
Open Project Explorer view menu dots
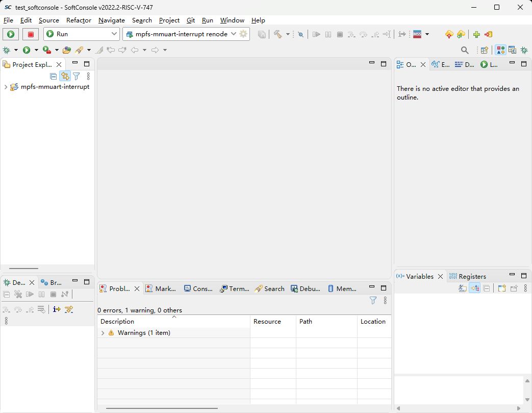coord(88,76)
